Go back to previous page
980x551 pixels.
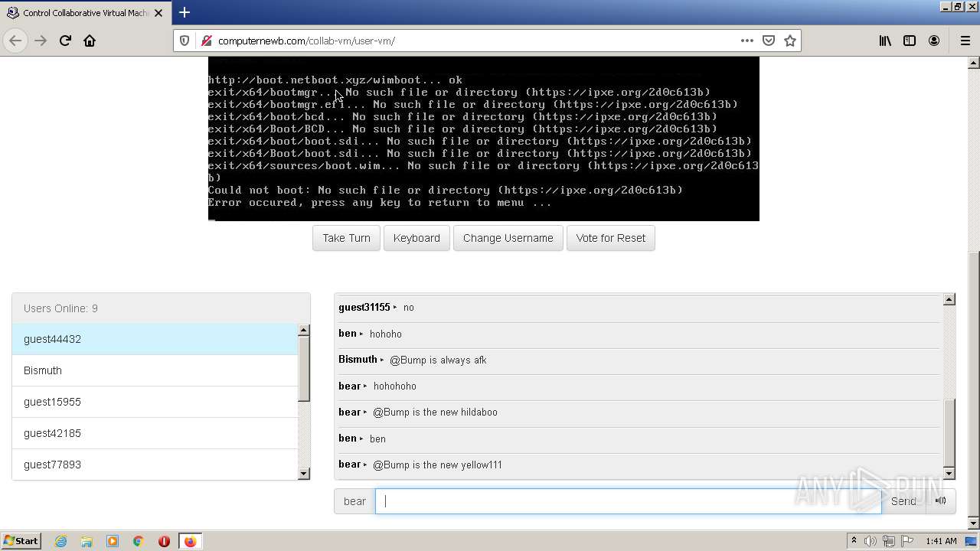coord(15,41)
